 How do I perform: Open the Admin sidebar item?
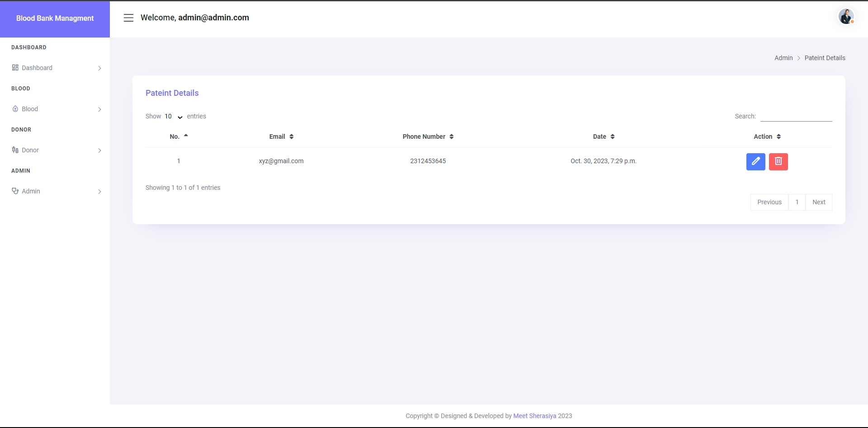pyautogui.click(x=55, y=191)
